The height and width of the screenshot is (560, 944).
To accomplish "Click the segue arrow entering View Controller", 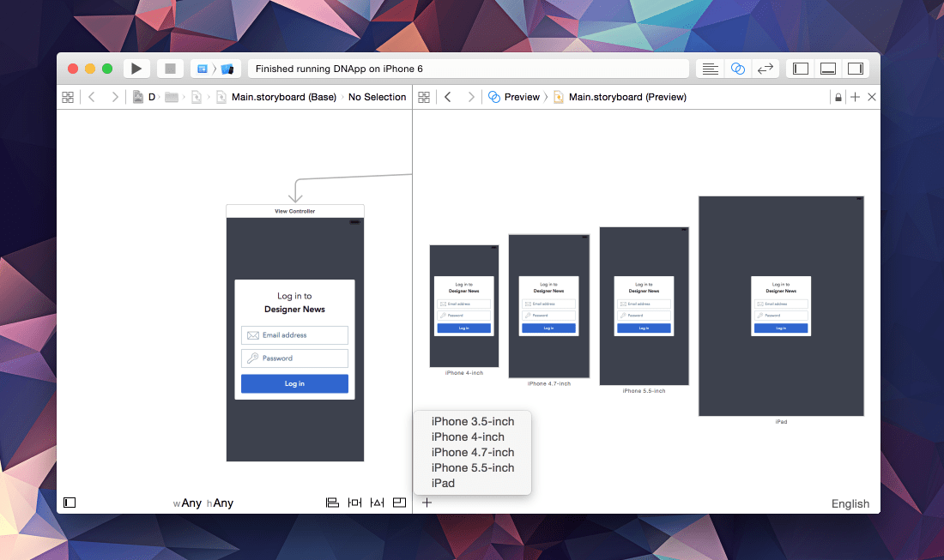I will pos(295,190).
